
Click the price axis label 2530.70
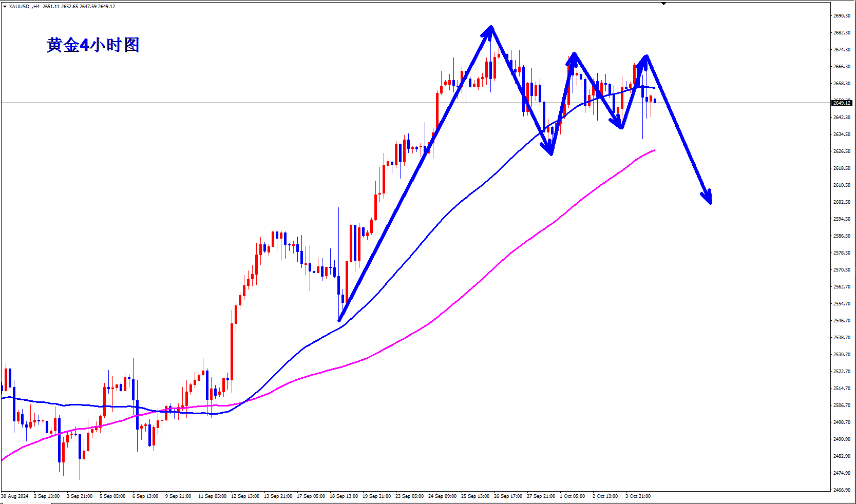pos(842,355)
